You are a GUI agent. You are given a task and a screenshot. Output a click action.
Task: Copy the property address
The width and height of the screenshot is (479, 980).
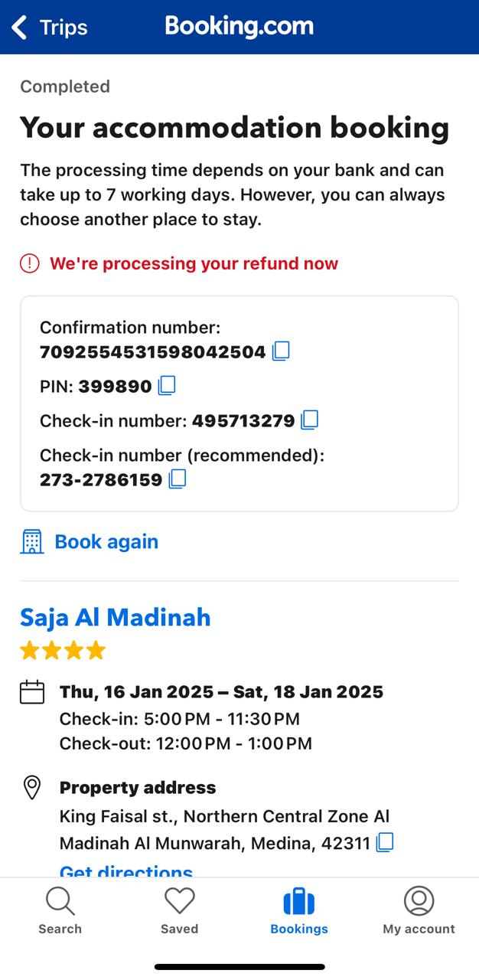click(x=385, y=843)
